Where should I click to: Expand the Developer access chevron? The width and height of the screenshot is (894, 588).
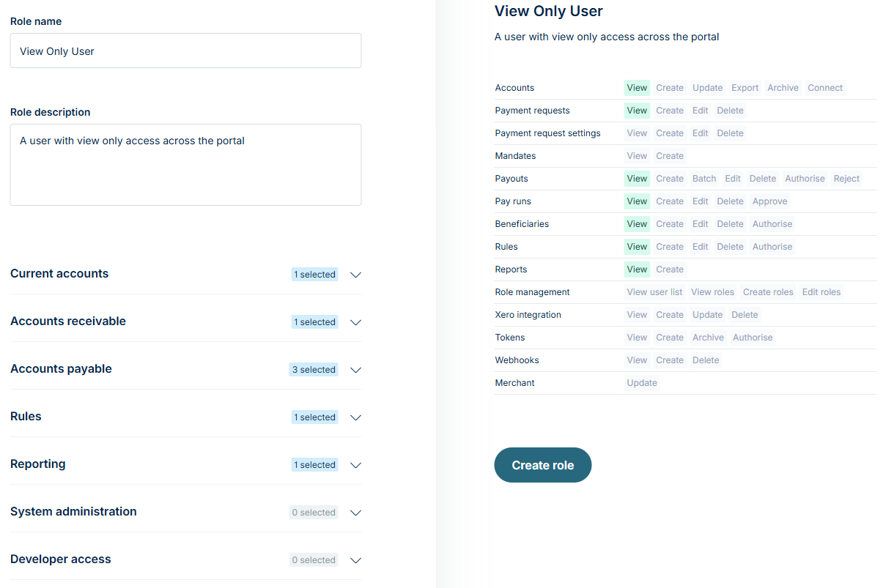[356, 560]
